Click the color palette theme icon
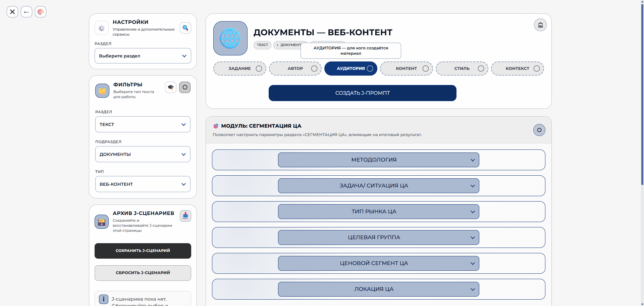 point(41,12)
